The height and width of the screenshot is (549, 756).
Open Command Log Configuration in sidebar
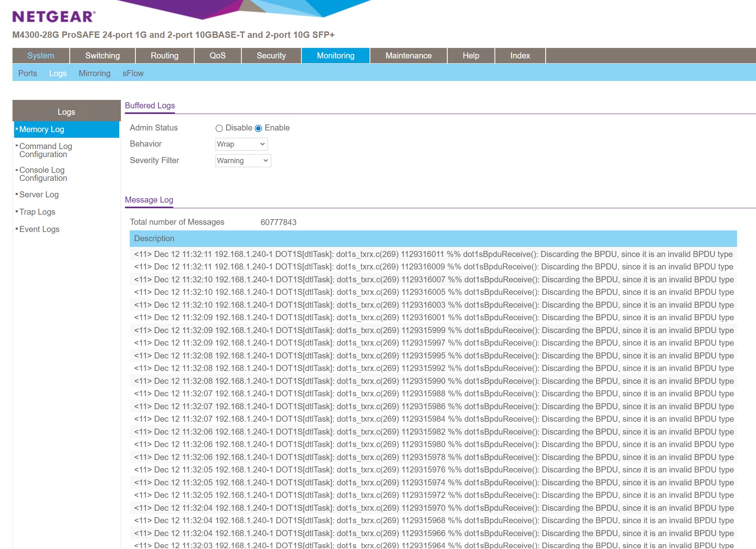[46, 150]
